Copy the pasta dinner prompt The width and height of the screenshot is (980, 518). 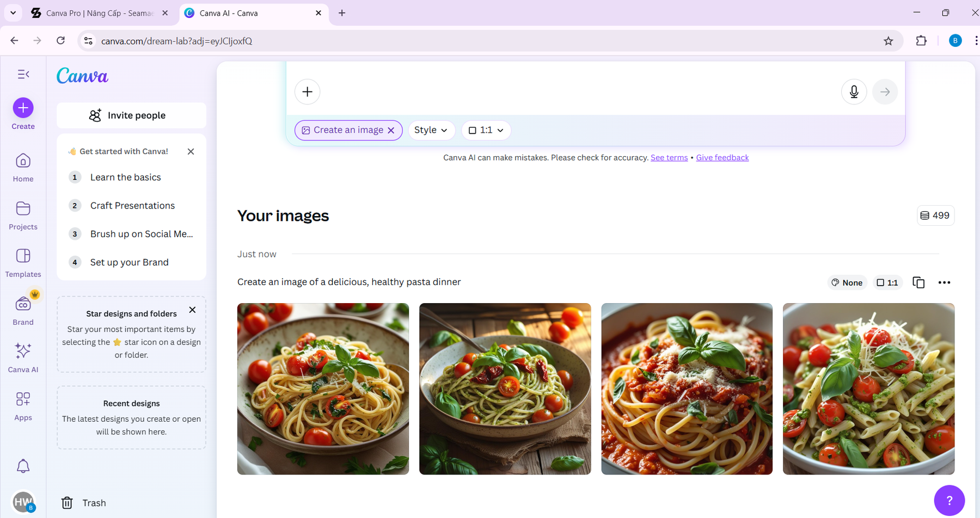[x=918, y=282]
